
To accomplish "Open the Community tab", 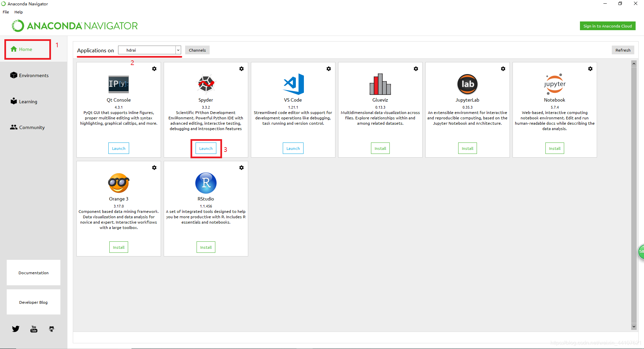I will pos(28,127).
